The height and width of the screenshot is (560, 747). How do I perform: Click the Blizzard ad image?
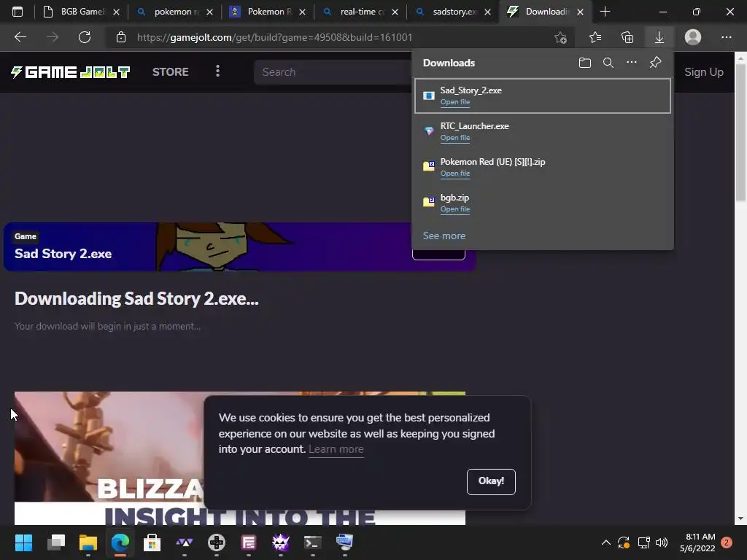109,458
